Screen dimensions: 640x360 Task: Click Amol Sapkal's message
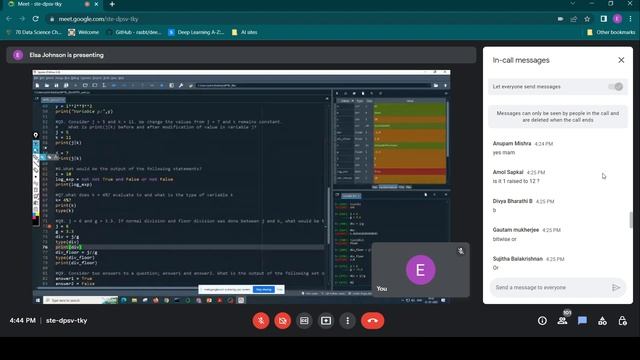point(516,181)
